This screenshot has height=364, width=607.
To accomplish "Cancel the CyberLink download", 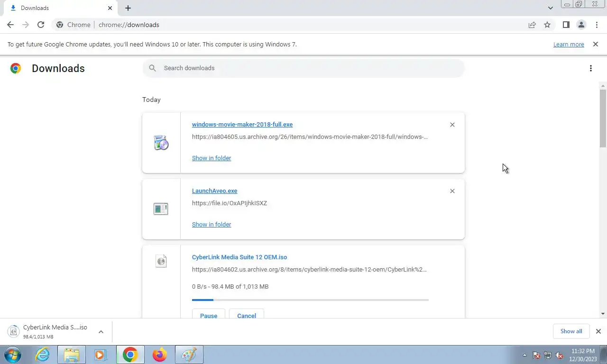I will click(x=247, y=314).
